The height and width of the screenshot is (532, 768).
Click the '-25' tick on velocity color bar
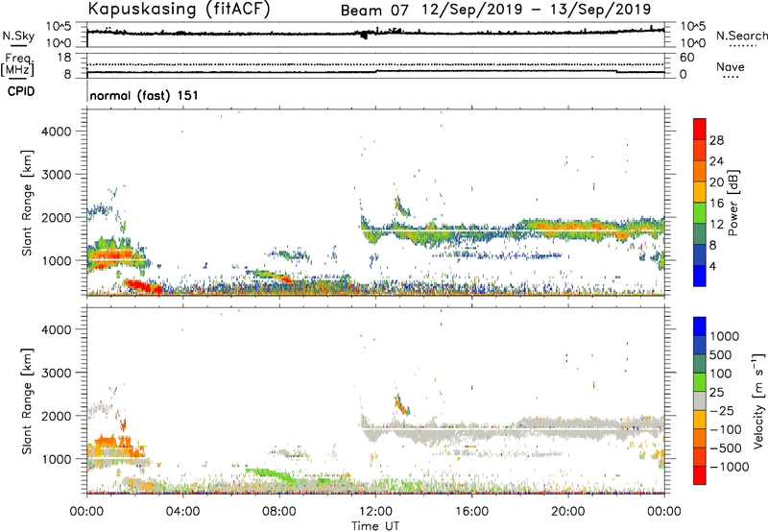(x=721, y=411)
